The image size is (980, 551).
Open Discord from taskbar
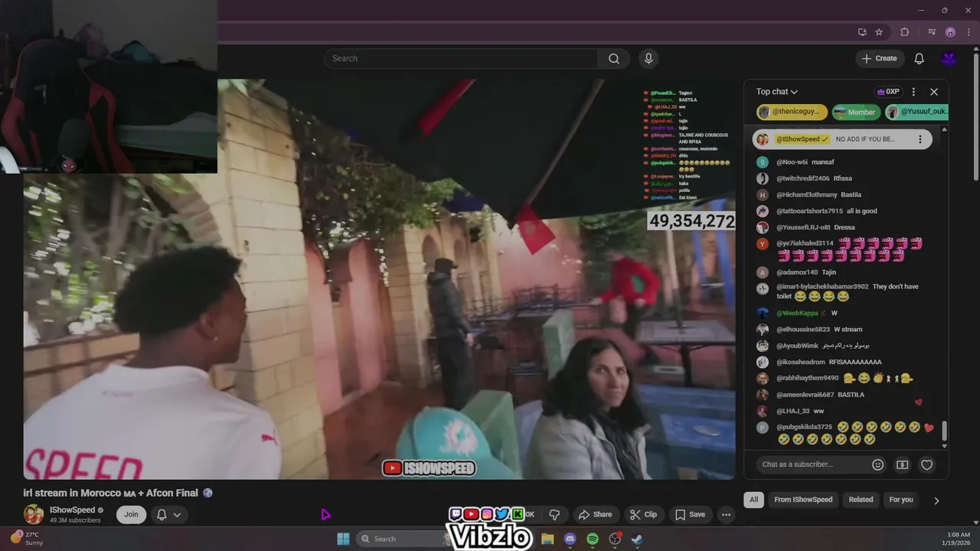point(570,539)
